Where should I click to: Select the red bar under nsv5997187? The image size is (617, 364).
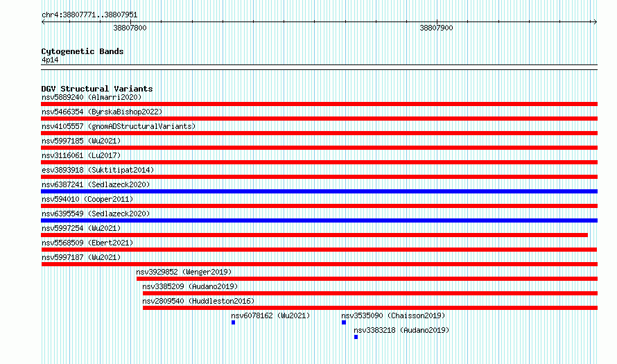320,264
